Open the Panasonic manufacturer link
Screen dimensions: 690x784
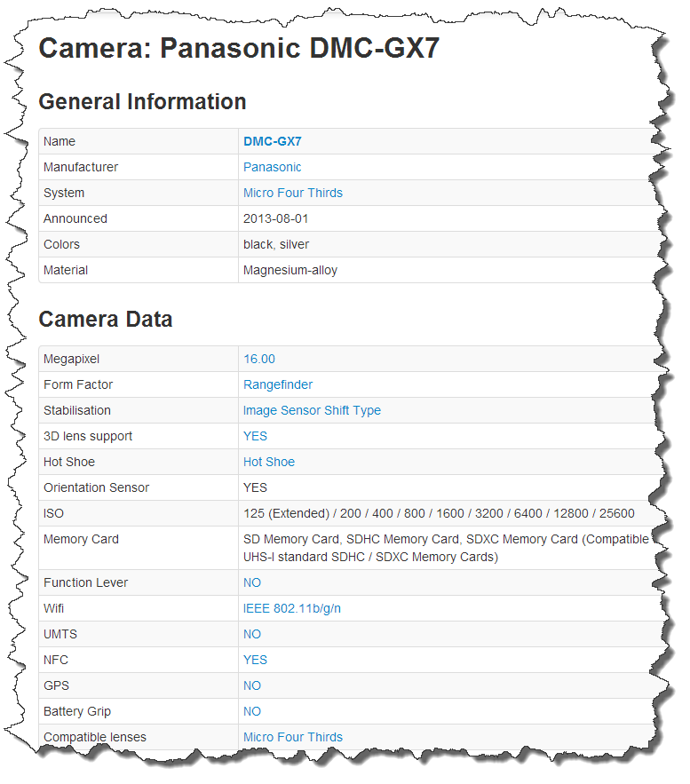272,167
